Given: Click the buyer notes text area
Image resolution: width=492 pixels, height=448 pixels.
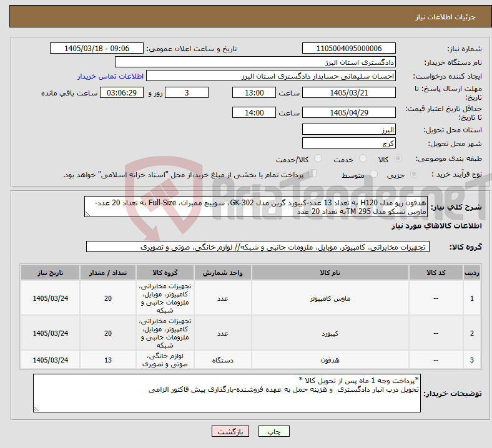Looking at the screenshot, I should click(x=227, y=393).
